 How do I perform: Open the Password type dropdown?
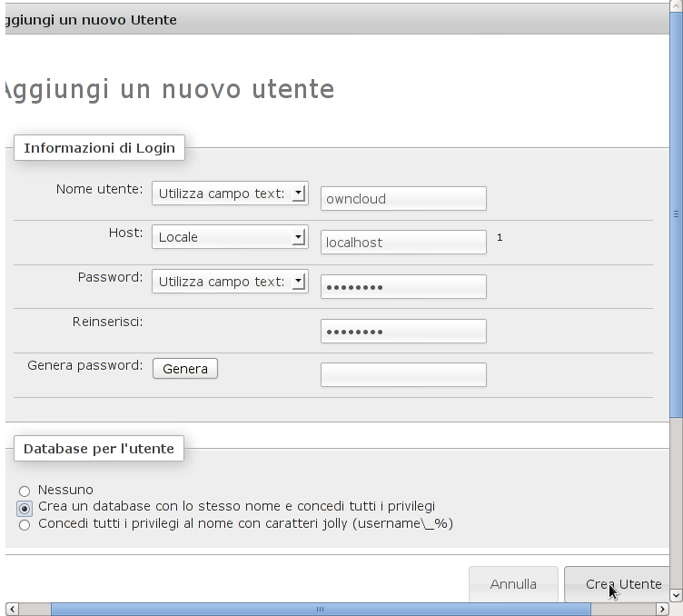click(230, 282)
